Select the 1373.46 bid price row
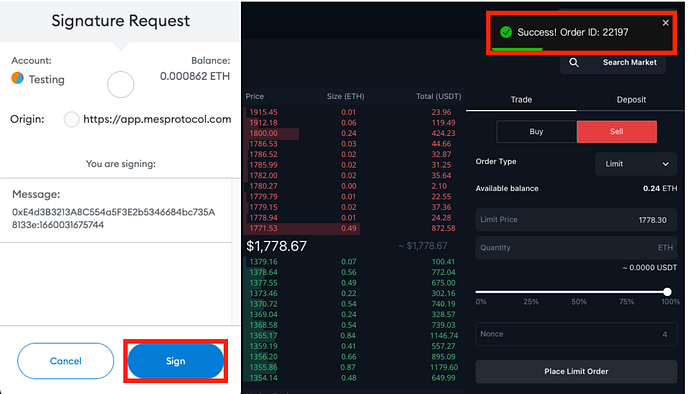This screenshot has width=700, height=394. tap(354, 294)
